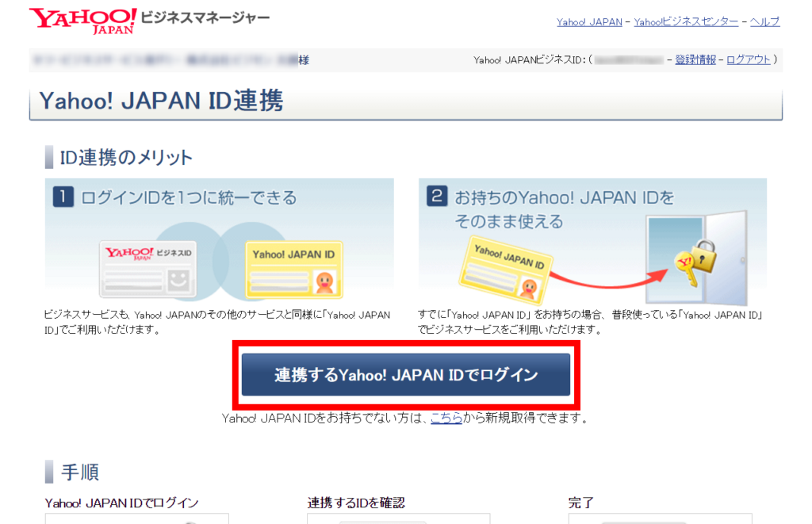Image resolution: width=812 pixels, height=524 pixels.
Task: Open the ヘルプ link
Action: [765, 21]
